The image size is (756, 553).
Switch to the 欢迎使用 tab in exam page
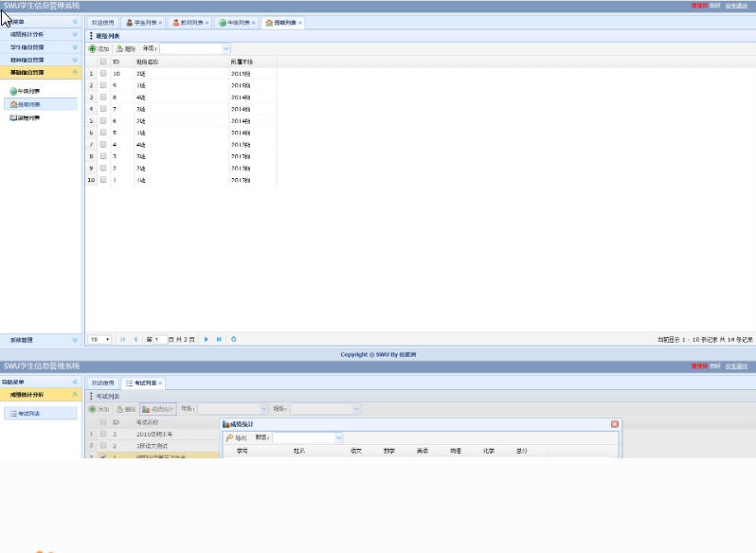pos(102,383)
